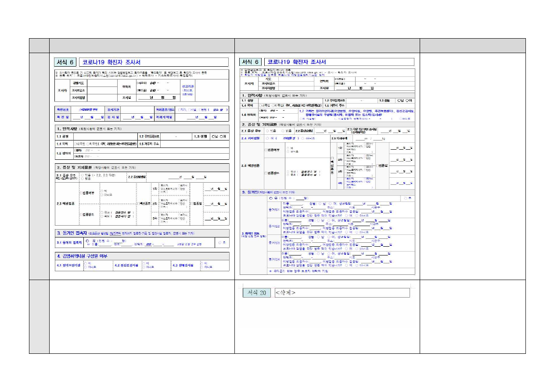Click the '신고기관' label cell

[x=188, y=90]
